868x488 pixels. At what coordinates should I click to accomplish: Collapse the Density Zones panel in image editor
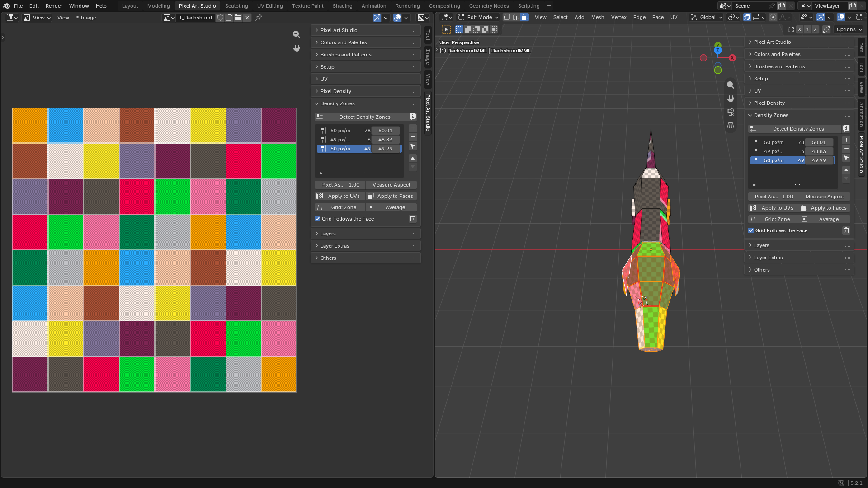[365, 103]
